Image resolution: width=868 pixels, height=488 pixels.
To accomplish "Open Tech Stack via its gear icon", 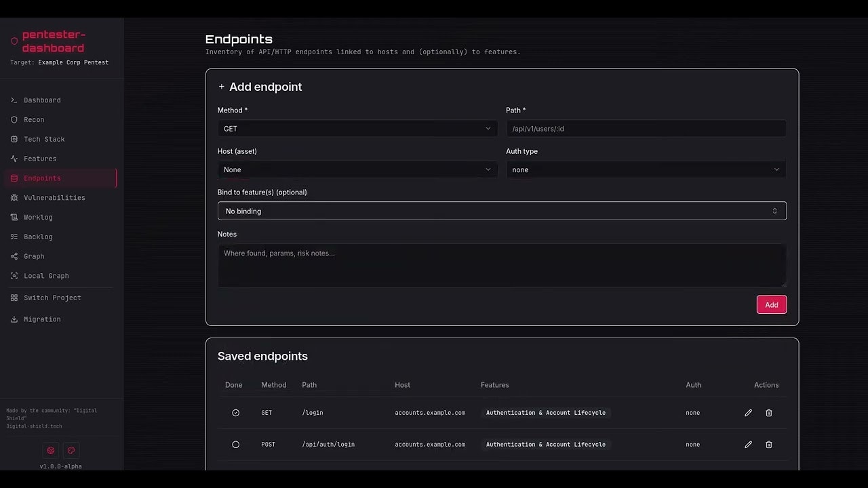I will (14, 139).
